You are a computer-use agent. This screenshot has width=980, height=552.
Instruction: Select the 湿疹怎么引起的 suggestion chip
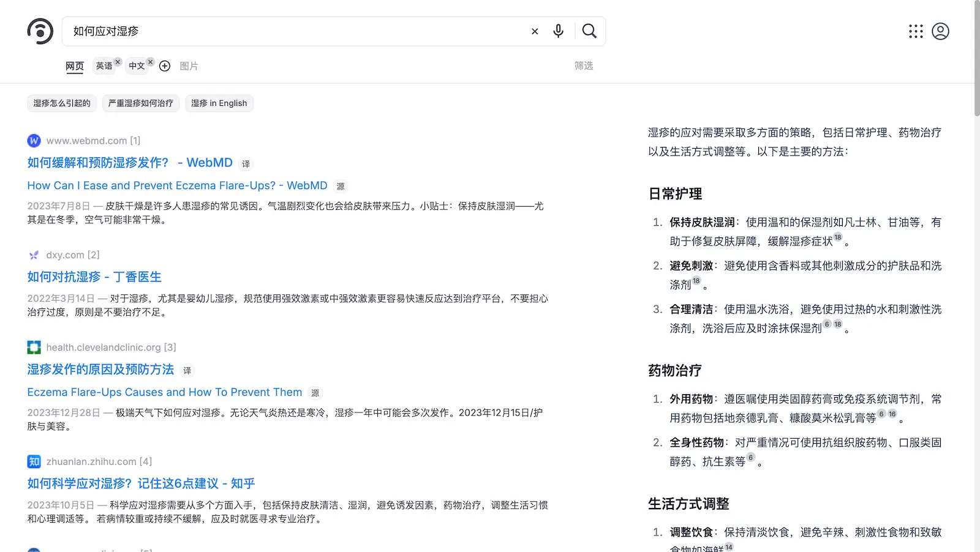(62, 103)
